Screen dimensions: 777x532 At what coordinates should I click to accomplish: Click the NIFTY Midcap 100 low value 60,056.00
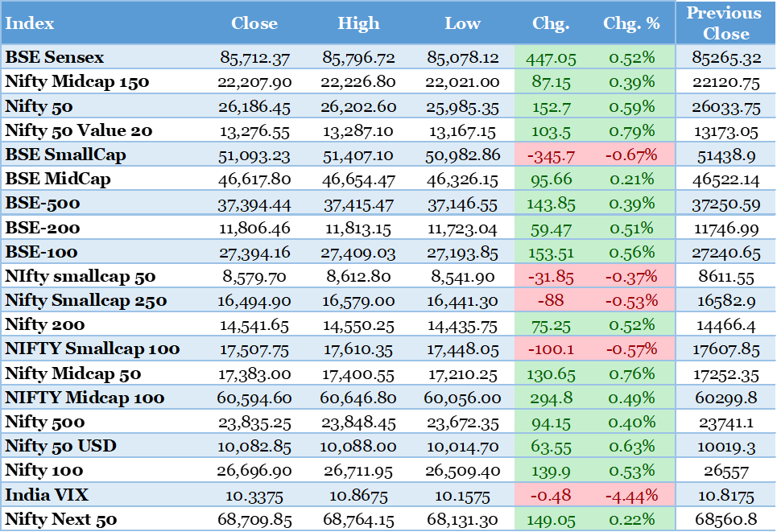point(462,398)
